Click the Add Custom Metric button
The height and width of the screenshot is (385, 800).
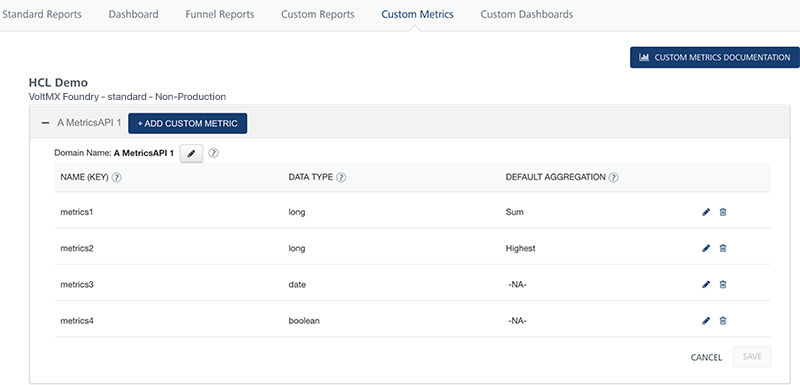tap(188, 123)
